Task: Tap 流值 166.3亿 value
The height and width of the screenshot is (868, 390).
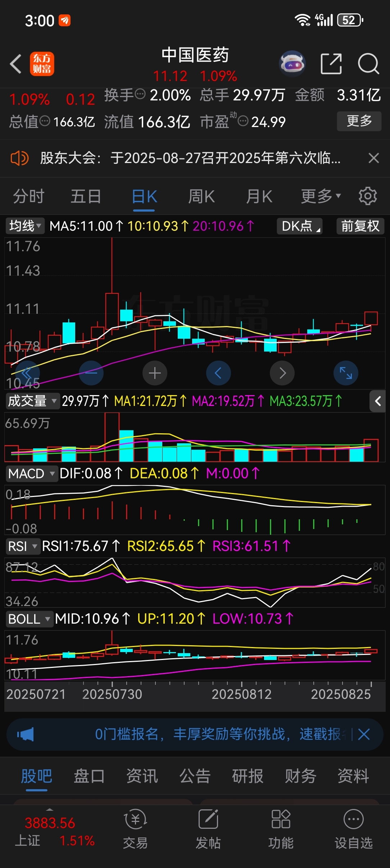Action: click(x=147, y=122)
